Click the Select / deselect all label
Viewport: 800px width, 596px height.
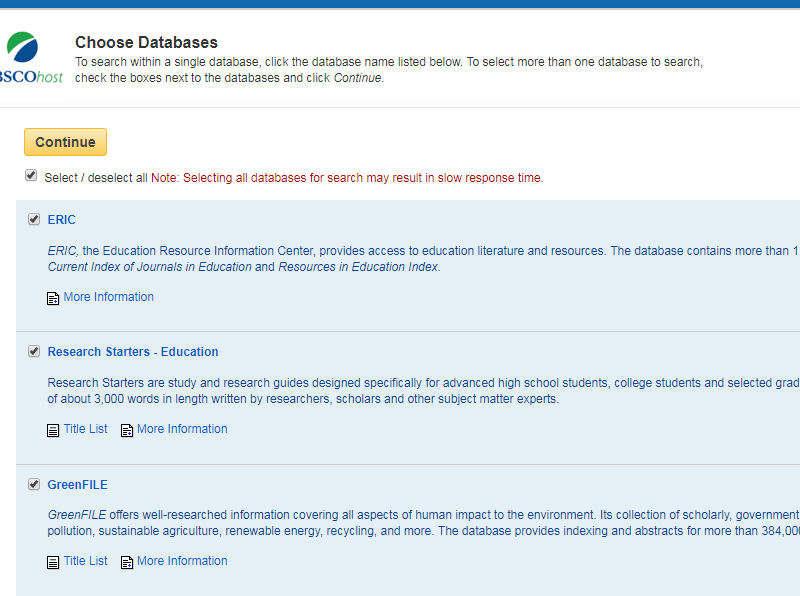point(96,178)
